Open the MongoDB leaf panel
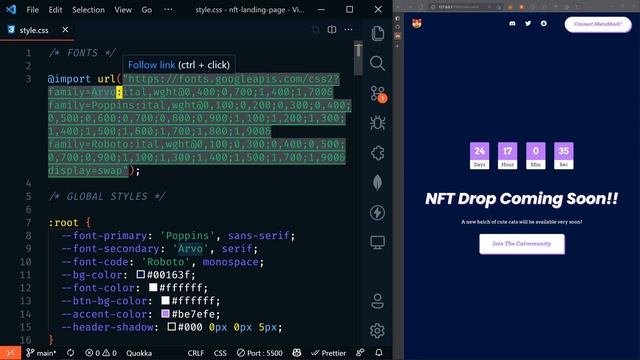 coord(378,182)
